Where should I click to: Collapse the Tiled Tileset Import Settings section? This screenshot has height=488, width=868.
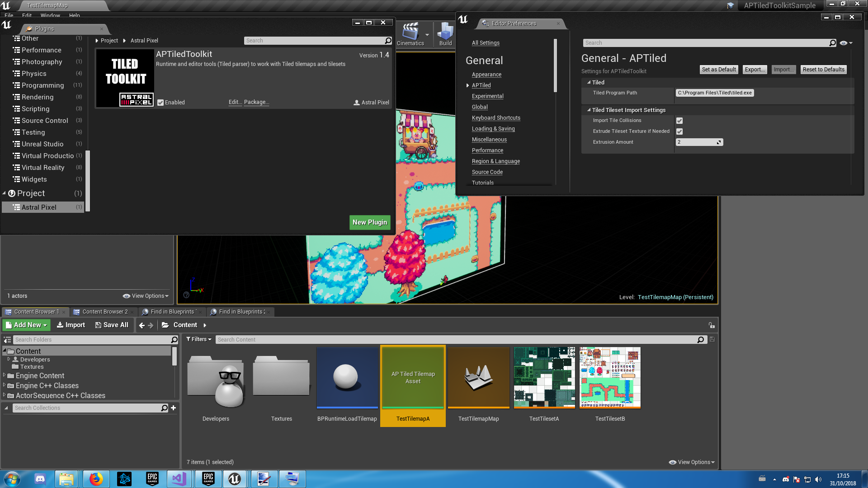[x=589, y=110]
